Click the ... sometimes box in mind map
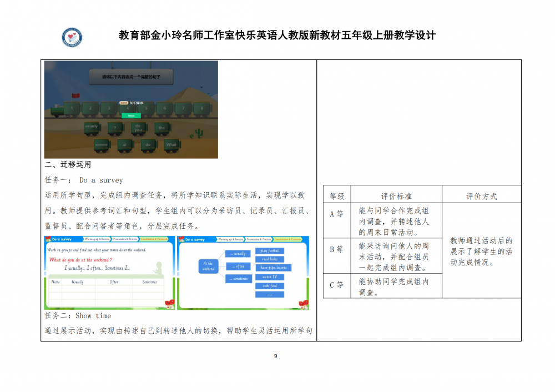Viewport: 555px width, 392px height. point(239,279)
